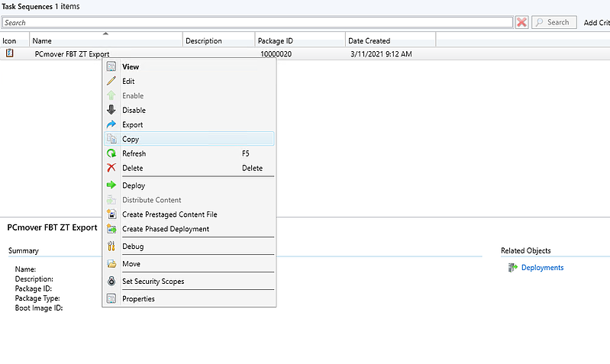
Task: Clear search with the red X button
Action: [521, 23]
